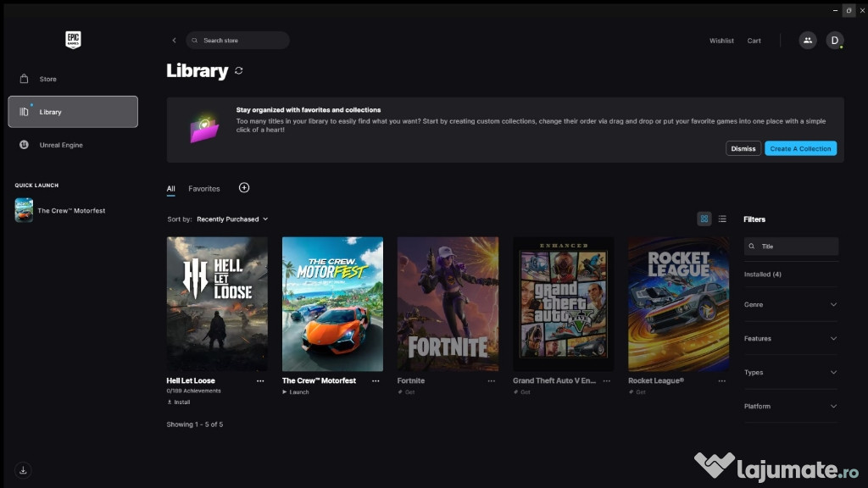Open Hell Let Loose options menu
The width and height of the screenshot is (868, 488).
tap(260, 381)
